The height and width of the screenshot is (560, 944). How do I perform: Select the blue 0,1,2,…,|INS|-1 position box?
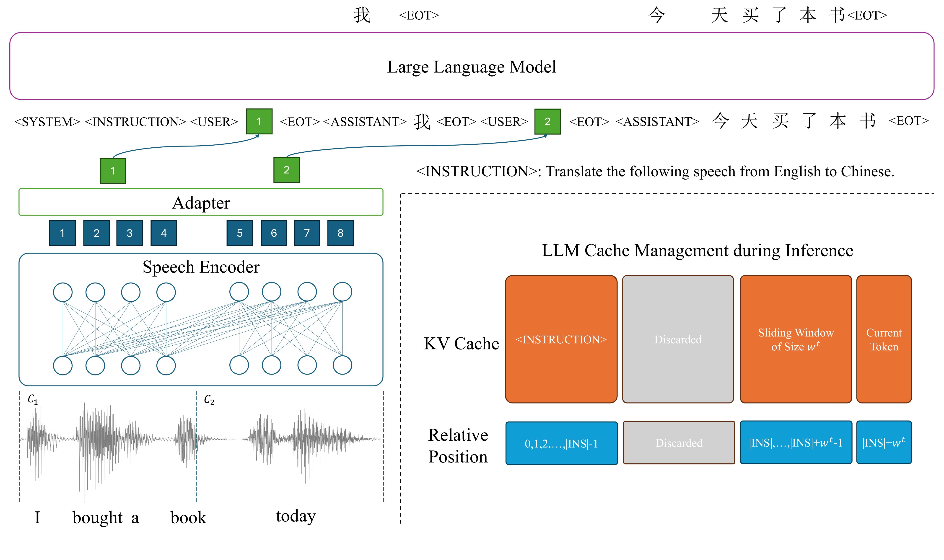click(x=561, y=443)
